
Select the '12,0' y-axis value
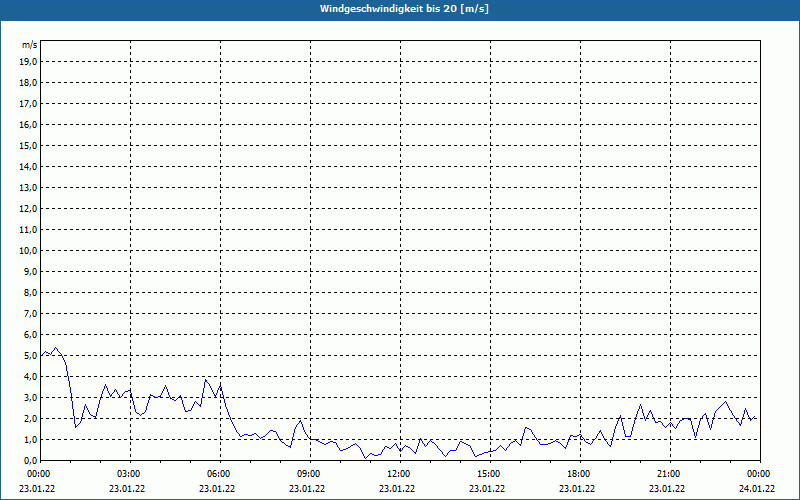29,209
